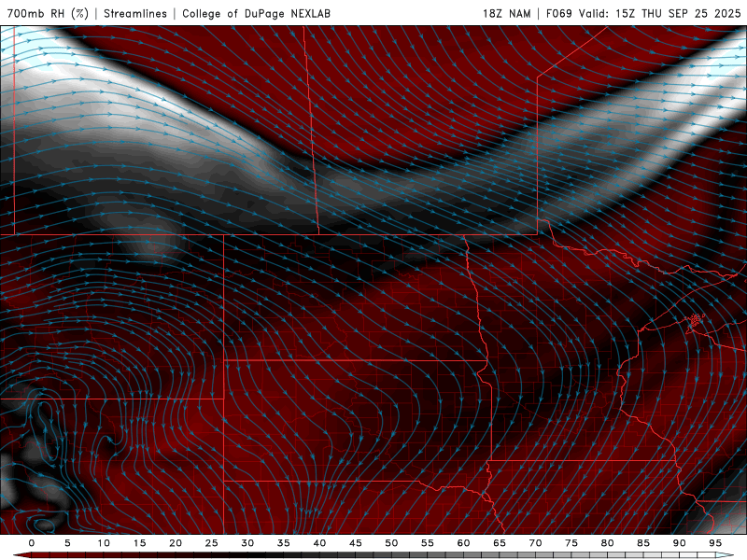Image resolution: width=747 pixels, height=560 pixels.
Task: Click the 85 value on the color scale
Action: pos(643,543)
